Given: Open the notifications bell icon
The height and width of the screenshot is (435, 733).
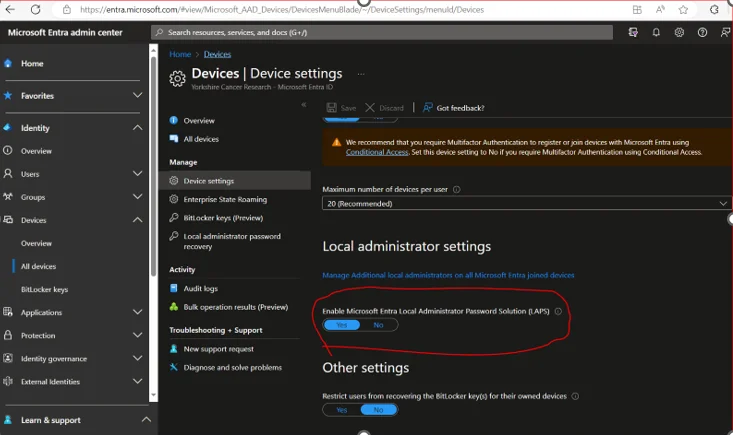Looking at the screenshot, I should point(656,32).
